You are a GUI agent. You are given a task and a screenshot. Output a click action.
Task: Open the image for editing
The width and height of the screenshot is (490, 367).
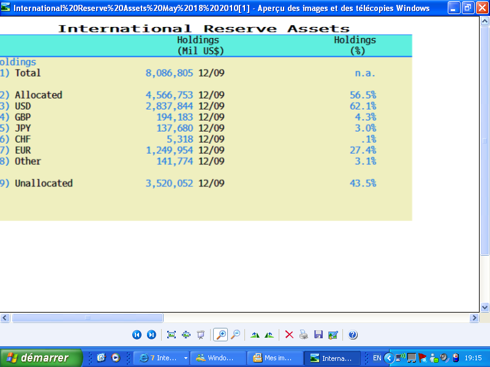333,335
